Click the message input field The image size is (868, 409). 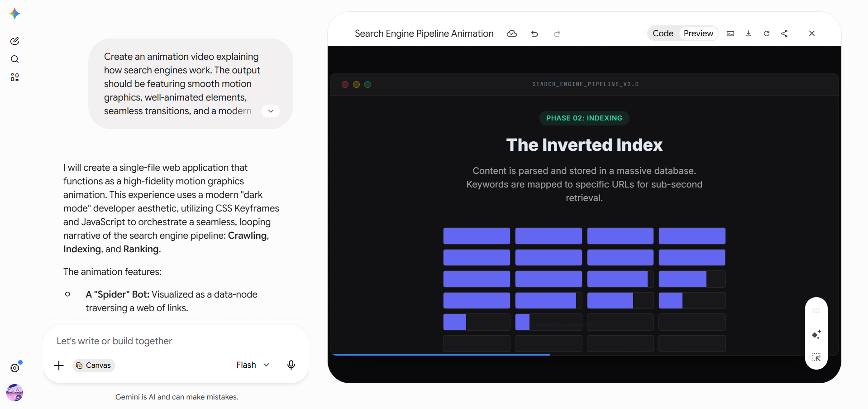[176, 341]
